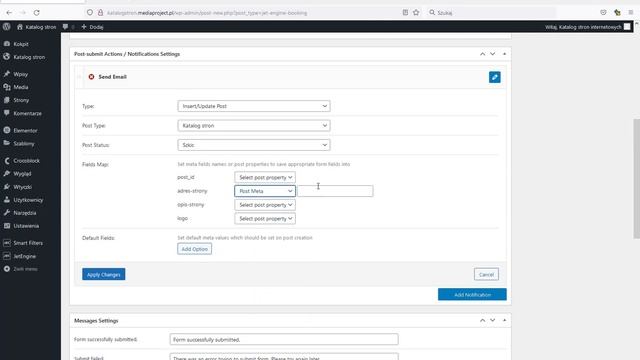Click the browser address bar URL

point(207,13)
